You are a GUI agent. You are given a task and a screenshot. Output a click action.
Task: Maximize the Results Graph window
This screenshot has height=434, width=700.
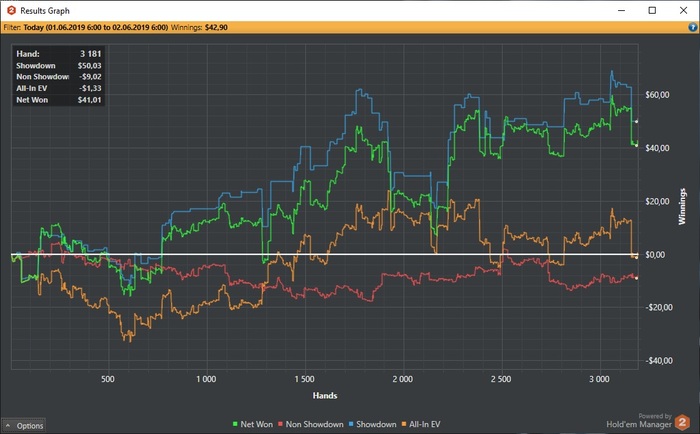pyautogui.click(x=652, y=10)
